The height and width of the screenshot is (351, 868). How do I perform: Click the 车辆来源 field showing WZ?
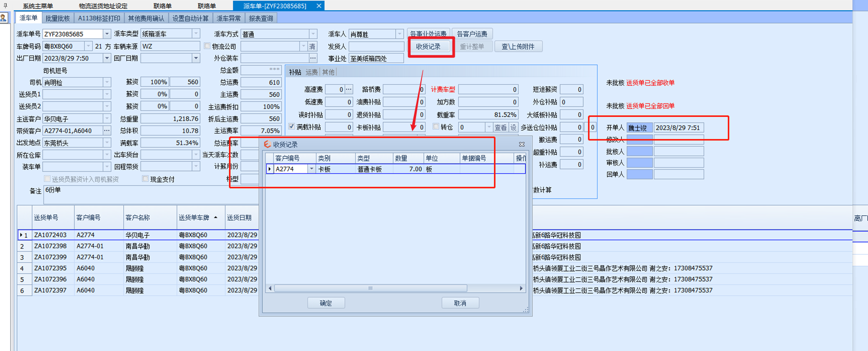(x=170, y=47)
